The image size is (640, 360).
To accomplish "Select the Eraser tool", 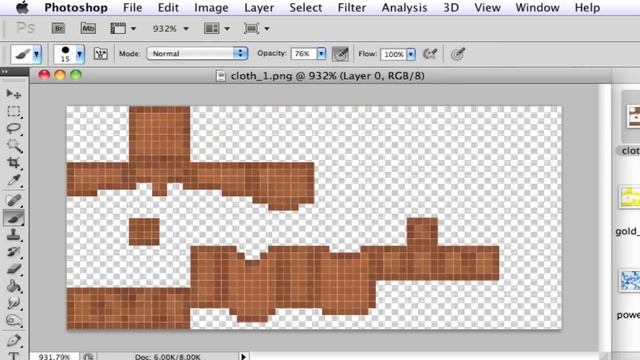I will 13,269.
